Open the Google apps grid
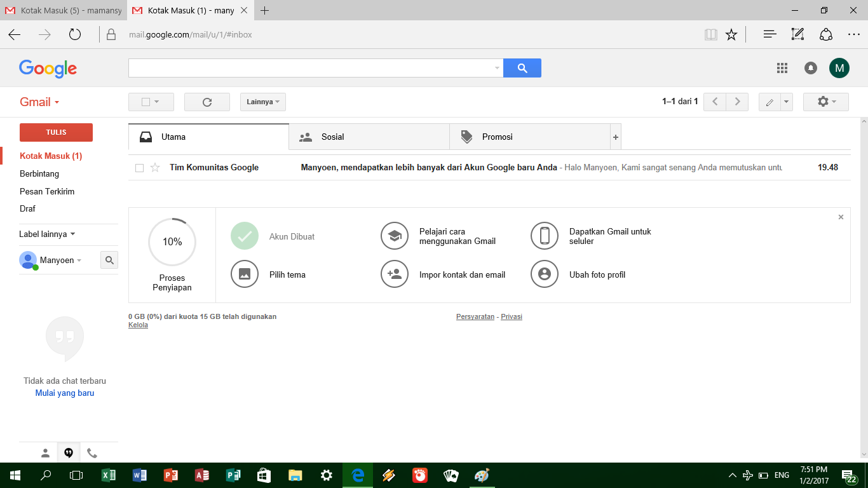Image resolution: width=868 pixels, height=488 pixels. (782, 67)
